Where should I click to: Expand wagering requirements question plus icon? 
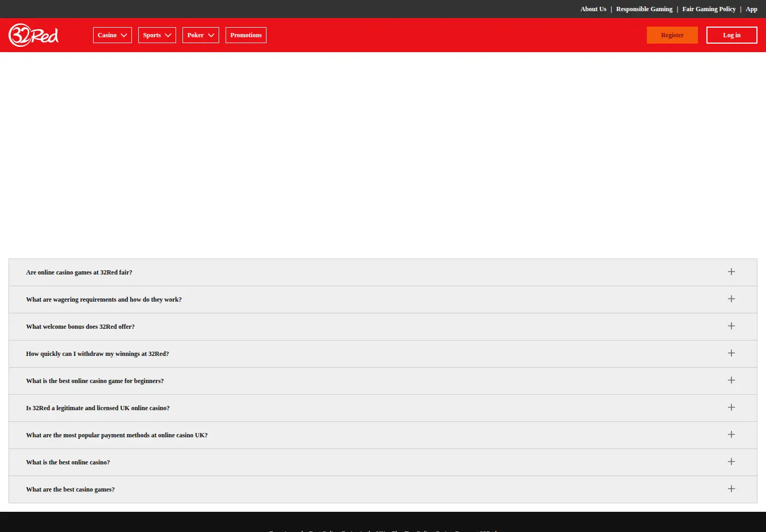click(731, 299)
